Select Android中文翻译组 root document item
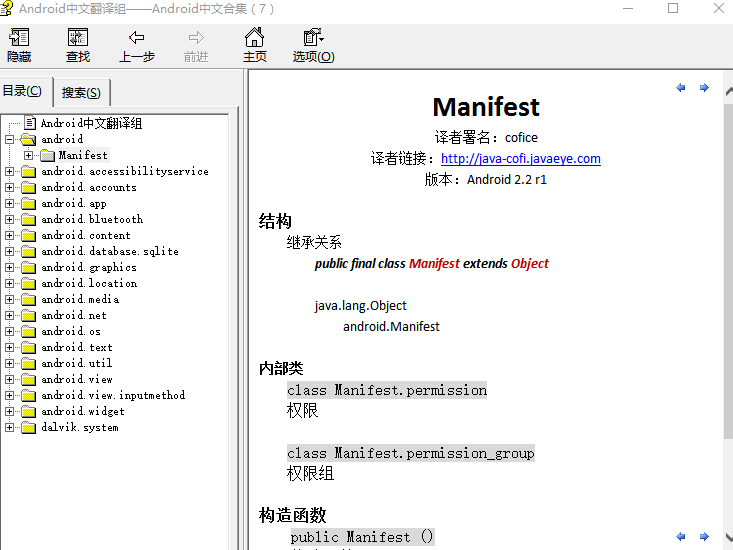 pos(91,124)
